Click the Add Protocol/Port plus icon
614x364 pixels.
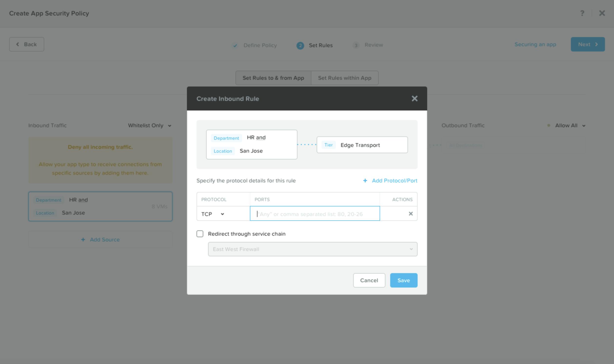(x=365, y=181)
